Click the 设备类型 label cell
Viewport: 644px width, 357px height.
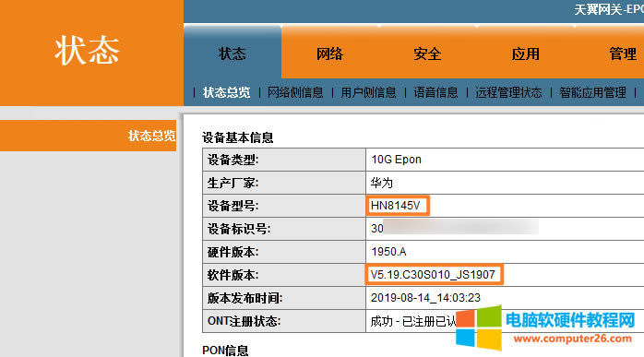284,160
